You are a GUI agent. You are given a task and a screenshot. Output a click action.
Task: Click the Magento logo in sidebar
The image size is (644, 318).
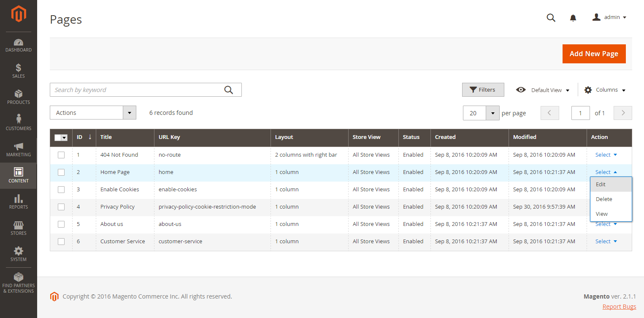click(x=19, y=14)
